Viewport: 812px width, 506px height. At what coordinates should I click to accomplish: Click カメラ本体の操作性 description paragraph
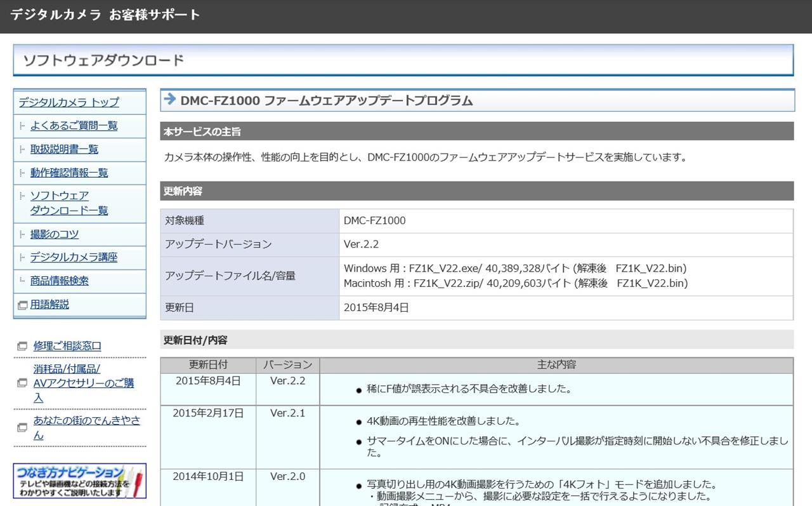tap(426, 157)
